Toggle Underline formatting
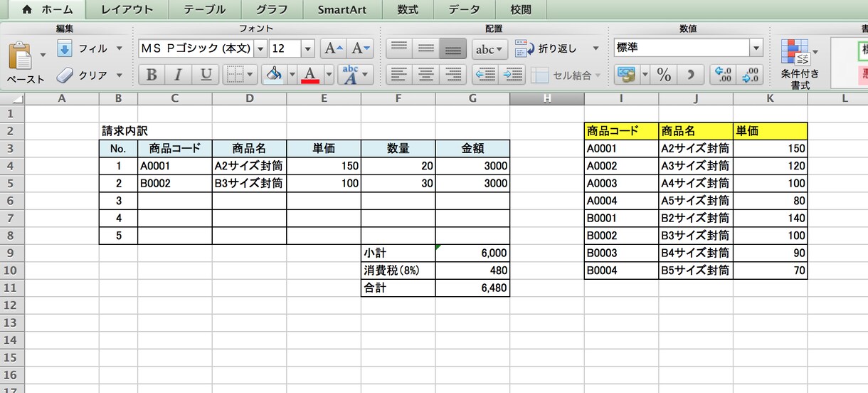Image resolution: width=868 pixels, height=393 pixels. (206, 74)
